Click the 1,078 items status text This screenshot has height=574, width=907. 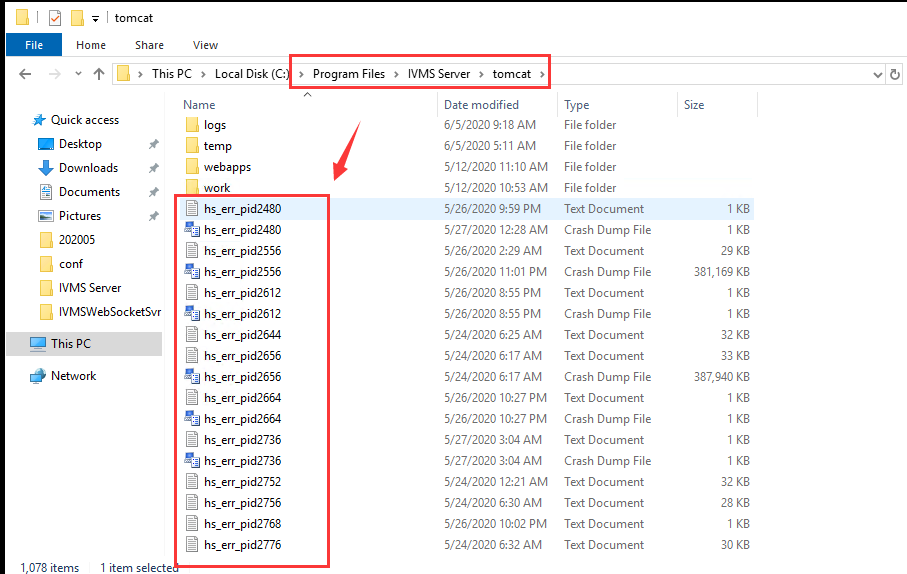(x=50, y=568)
